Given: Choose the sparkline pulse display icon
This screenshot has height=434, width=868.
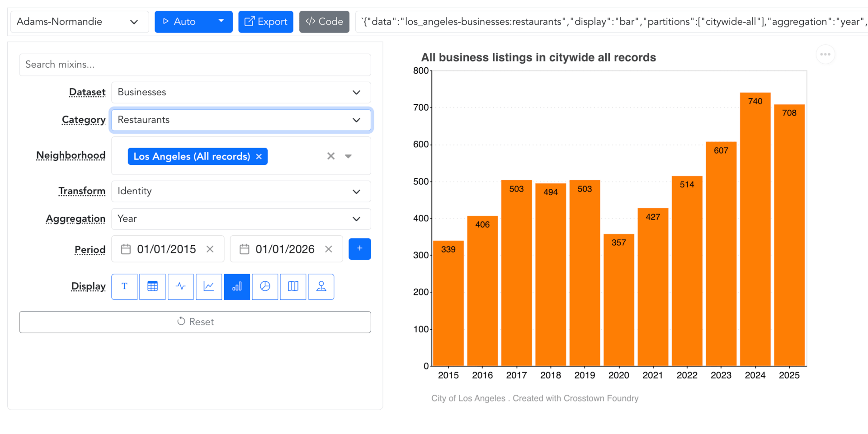Looking at the screenshot, I should tap(181, 287).
